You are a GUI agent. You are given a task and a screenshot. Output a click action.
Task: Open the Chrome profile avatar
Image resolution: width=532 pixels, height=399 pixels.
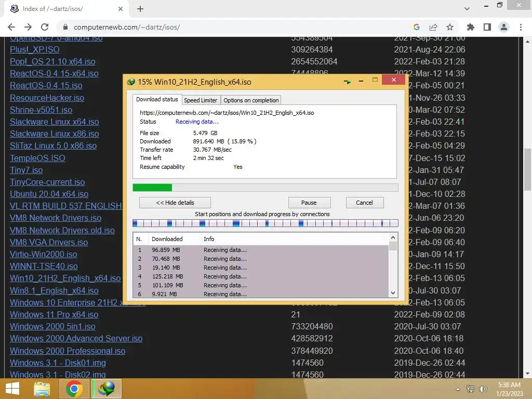[x=504, y=27]
